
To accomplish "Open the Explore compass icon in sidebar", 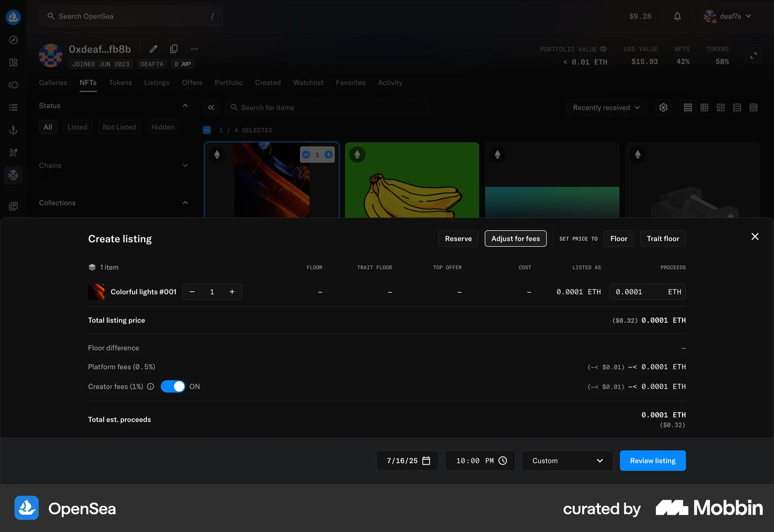I will pos(13,40).
